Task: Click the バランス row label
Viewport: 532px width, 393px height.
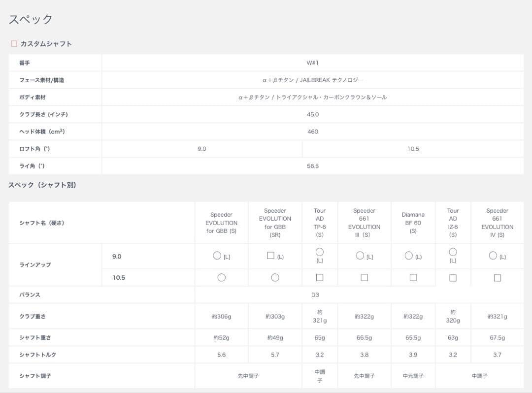Action: pyautogui.click(x=30, y=295)
